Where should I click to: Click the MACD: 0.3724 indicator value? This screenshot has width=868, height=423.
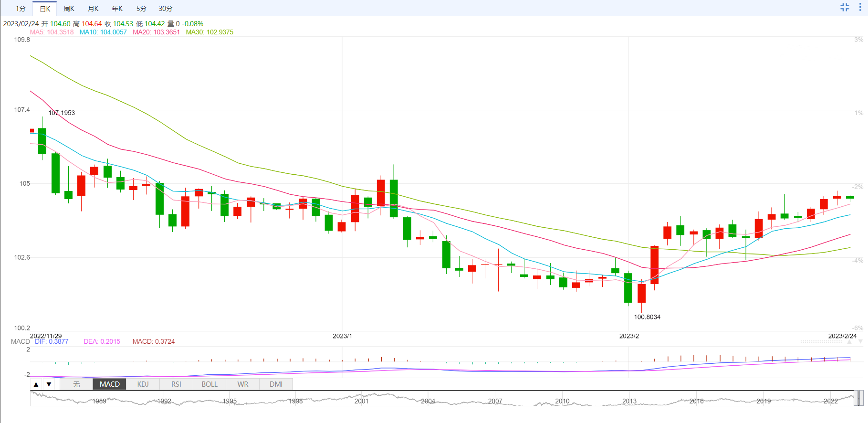154,341
